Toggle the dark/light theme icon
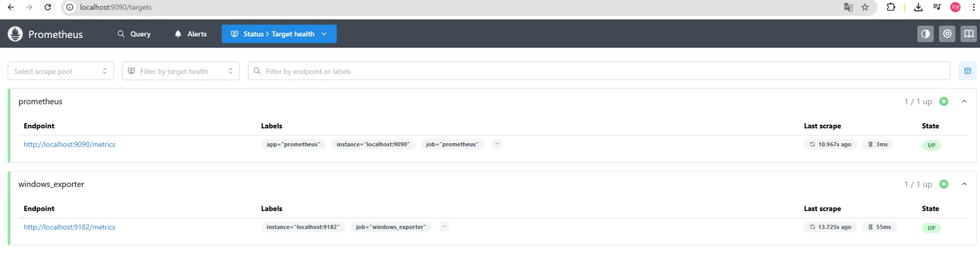Viewport: 980px width, 268px height. 926,34
